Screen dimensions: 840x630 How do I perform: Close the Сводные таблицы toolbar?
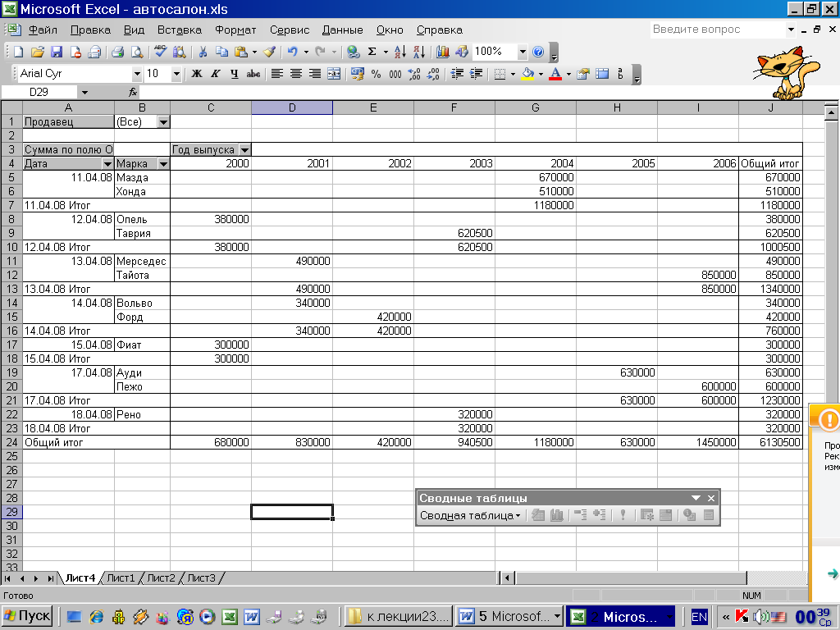711,498
